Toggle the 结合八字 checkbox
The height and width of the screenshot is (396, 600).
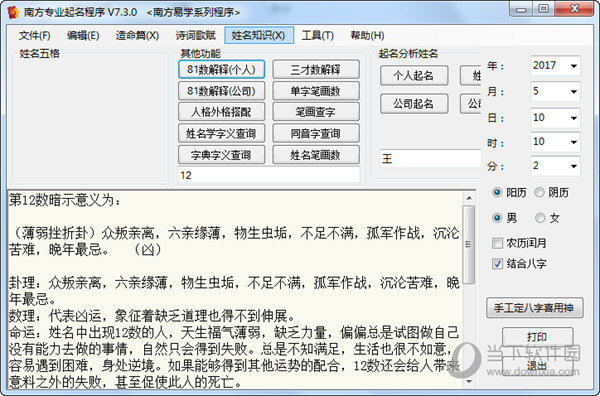pos(497,264)
